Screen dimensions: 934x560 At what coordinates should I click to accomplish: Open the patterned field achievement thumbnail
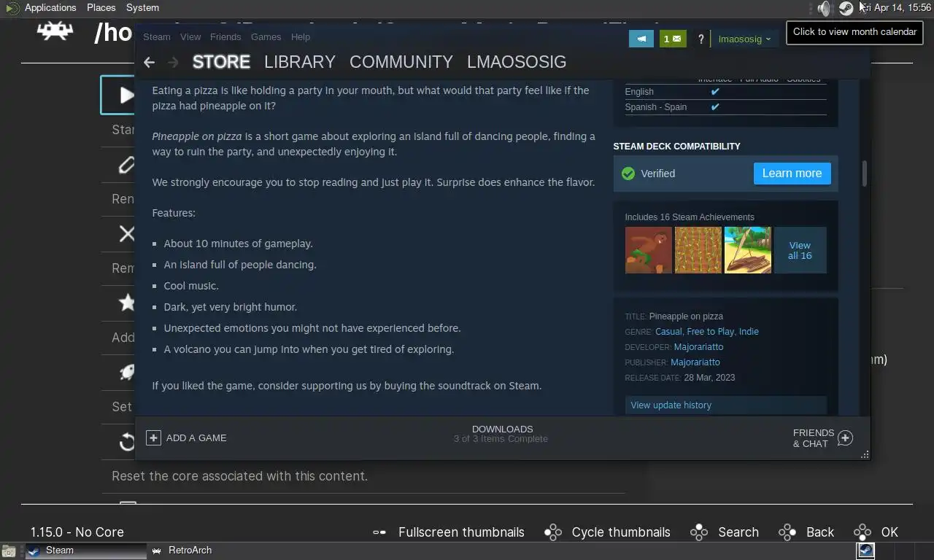click(698, 250)
